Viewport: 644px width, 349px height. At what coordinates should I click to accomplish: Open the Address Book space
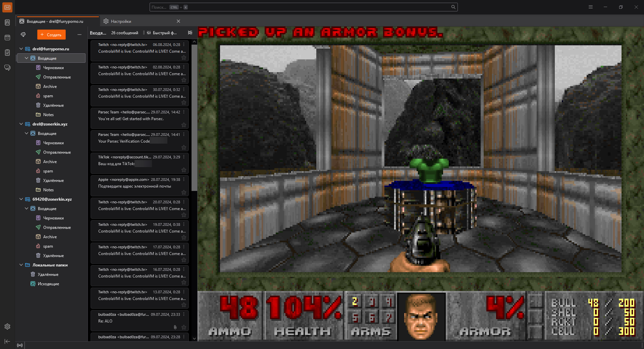tap(7, 22)
